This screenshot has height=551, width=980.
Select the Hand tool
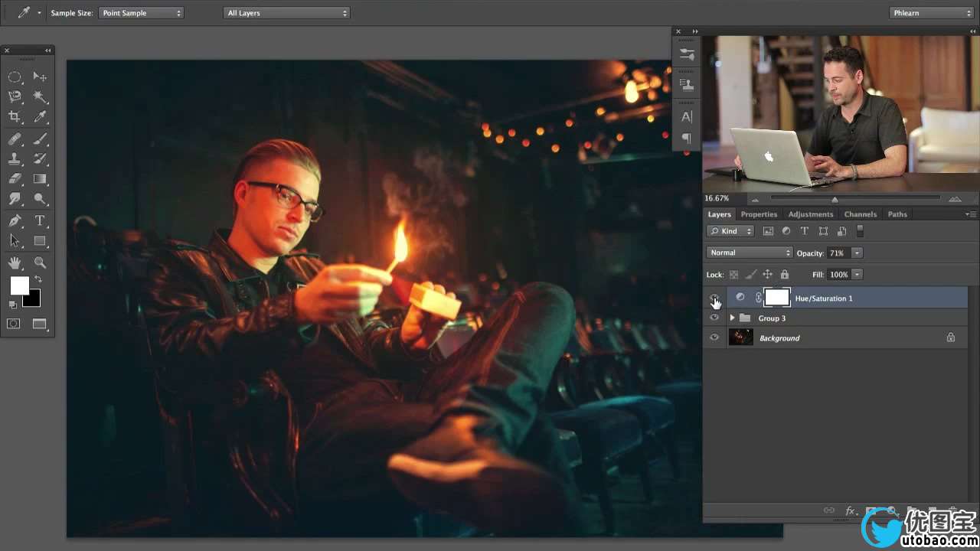pyautogui.click(x=15, y=262)
